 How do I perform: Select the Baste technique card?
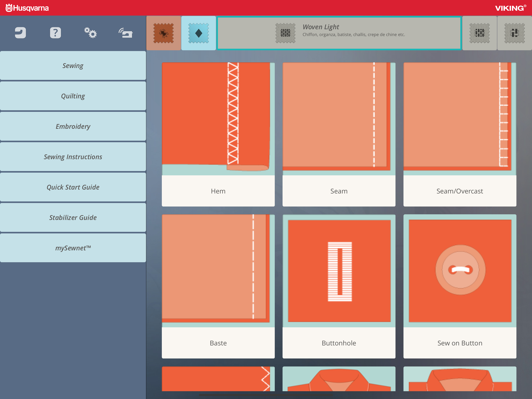218,286
